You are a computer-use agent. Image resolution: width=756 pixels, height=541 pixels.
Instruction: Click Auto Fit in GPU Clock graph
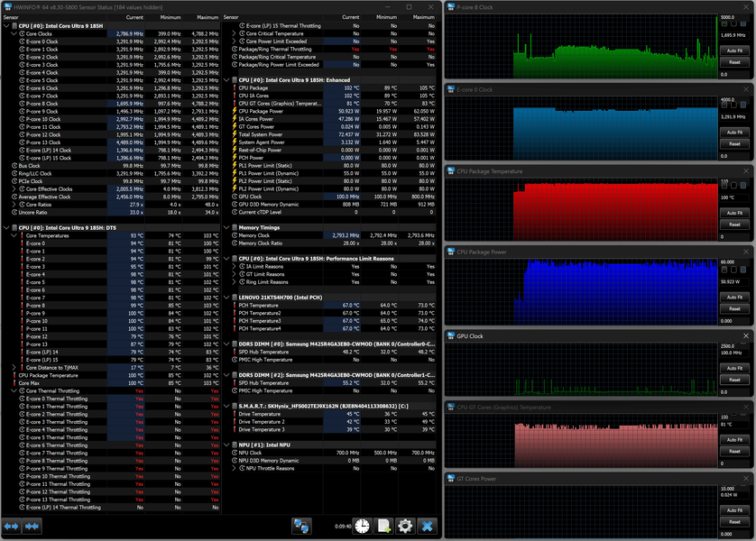tap(734, 368)
